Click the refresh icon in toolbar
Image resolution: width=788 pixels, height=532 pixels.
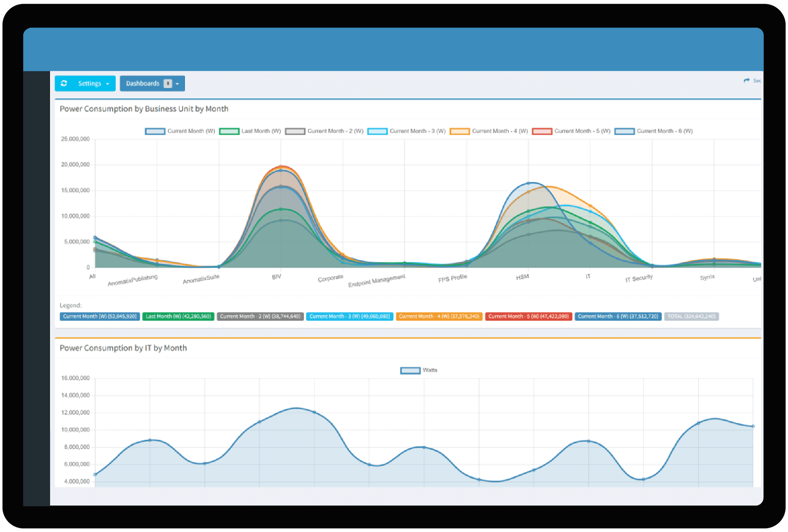point(64,83)
